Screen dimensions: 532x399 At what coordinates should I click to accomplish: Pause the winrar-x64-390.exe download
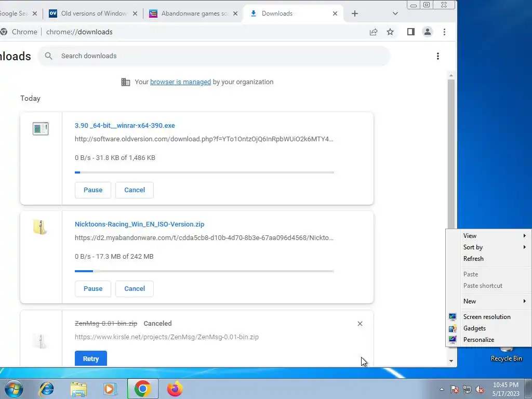(x=93, y=190)
